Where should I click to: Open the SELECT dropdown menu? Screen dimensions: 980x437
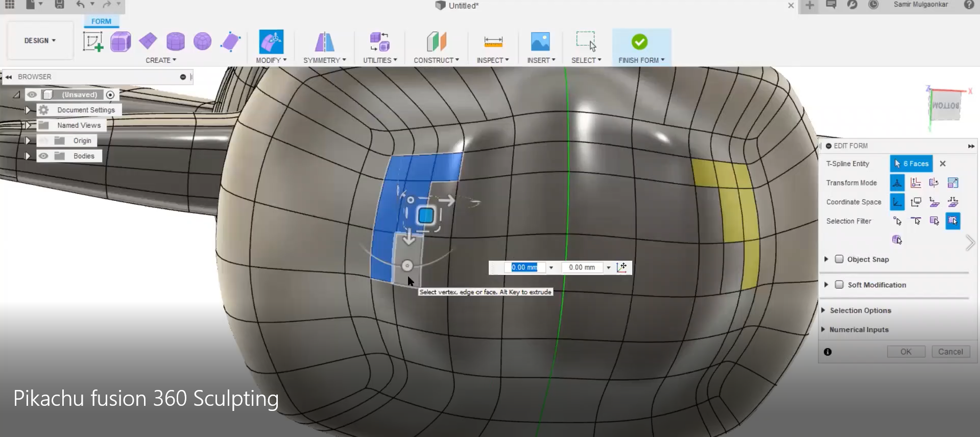586,60
